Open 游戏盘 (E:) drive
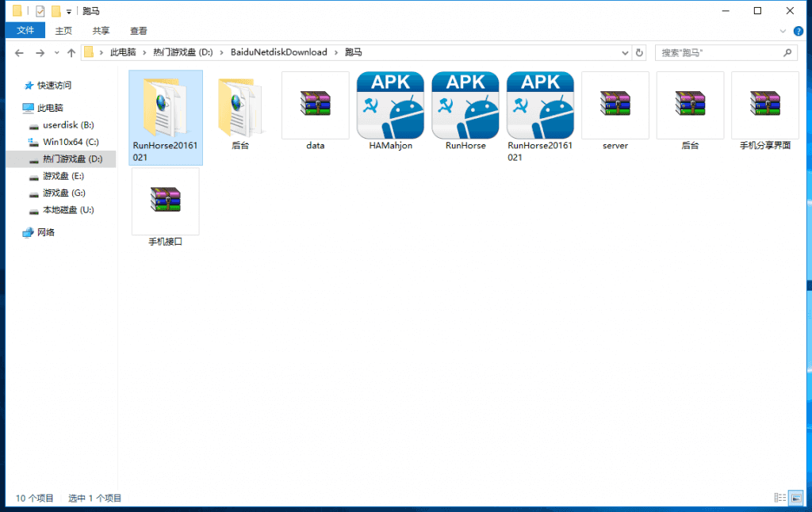The height and width of the screenshot is (512, 812). click(x=63, y=176)
